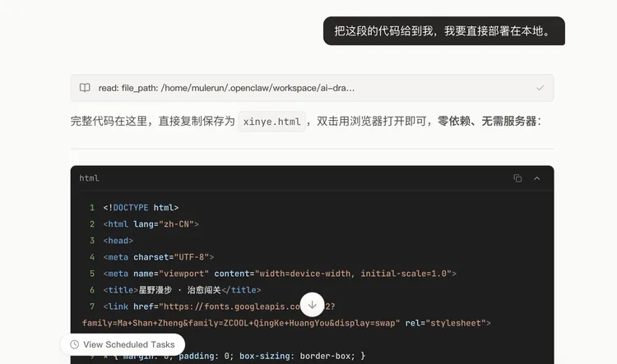The width and height of the screenshot is (617, 364).
Task: Copy the html code block contents
Action: point(517,178)
